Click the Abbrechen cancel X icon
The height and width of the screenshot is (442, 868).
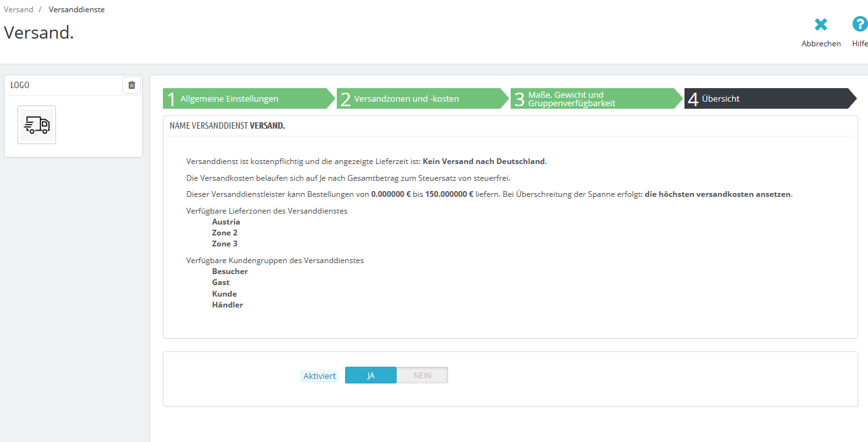[821, 24]
